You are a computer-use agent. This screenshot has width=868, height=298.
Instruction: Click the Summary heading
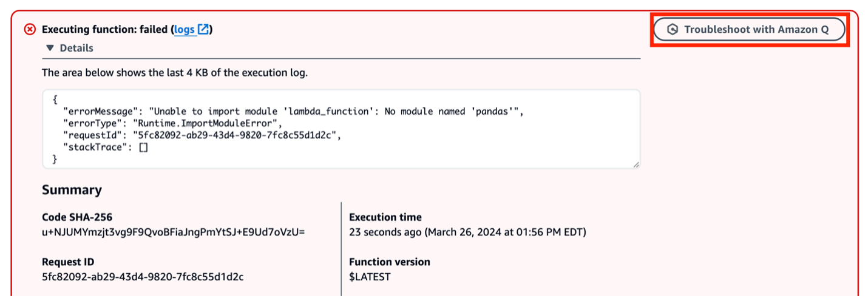pyautogui.click(x=72, y=190)
